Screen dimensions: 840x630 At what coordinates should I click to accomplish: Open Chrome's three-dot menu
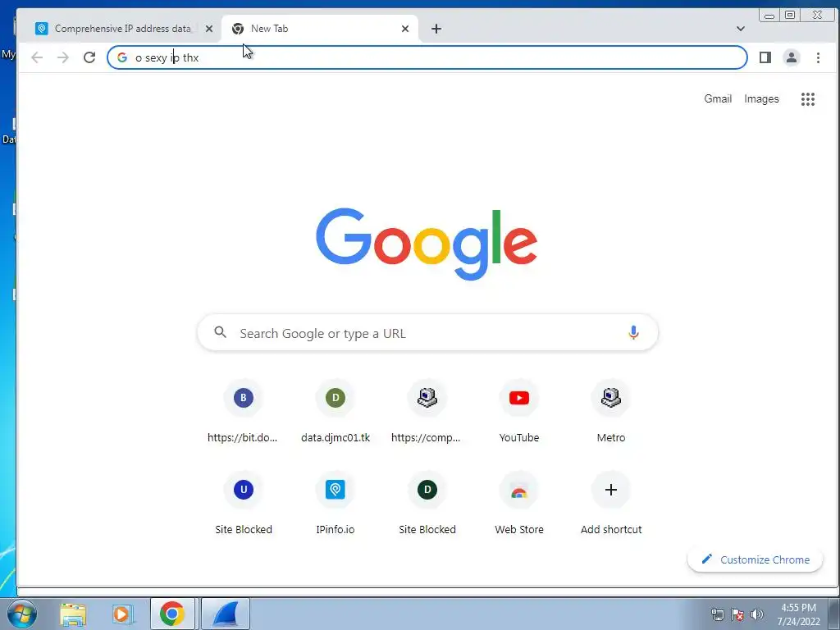pos(818,57)
